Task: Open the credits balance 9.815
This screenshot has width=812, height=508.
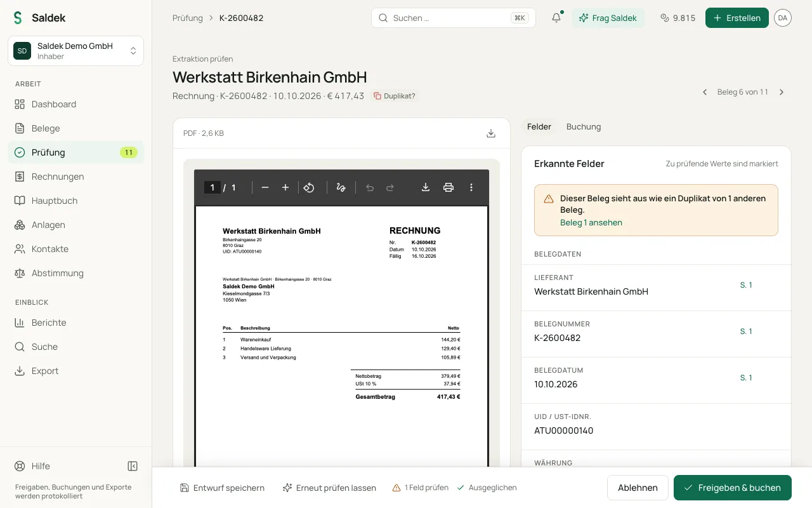Action: pyautogui.click(x=678, y=18)
